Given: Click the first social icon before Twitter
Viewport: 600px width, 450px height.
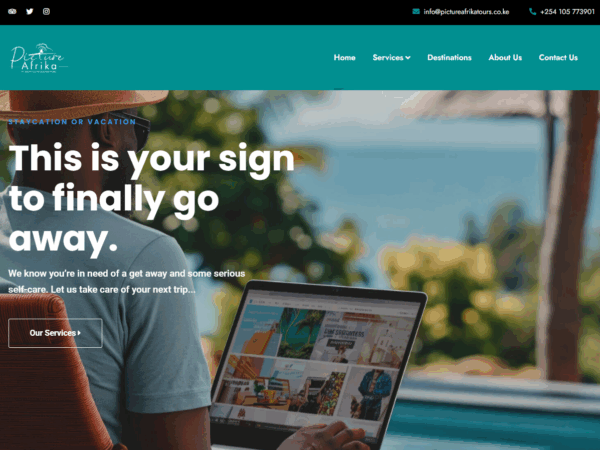Looking at the screenshot, I should pos(12,11).
